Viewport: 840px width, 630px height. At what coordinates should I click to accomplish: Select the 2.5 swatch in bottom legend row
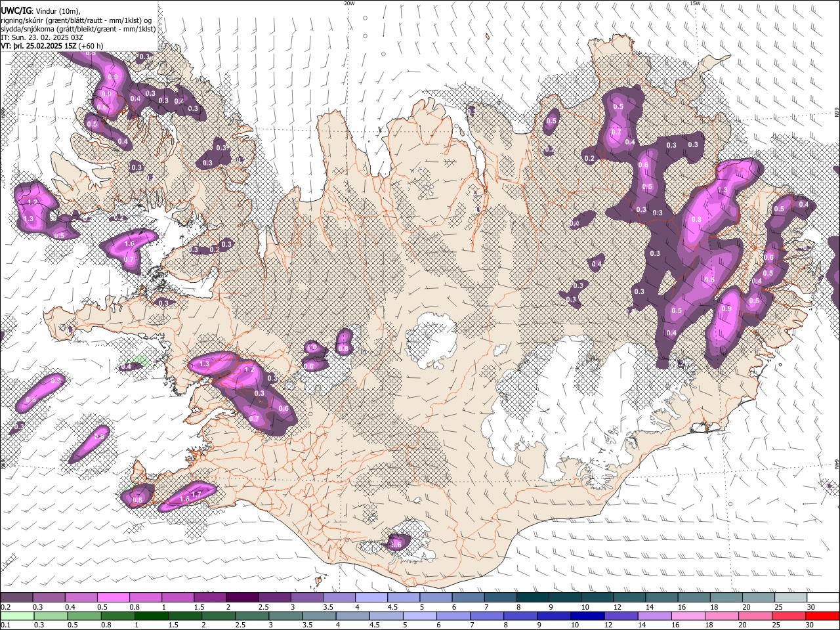pos(252,616)
